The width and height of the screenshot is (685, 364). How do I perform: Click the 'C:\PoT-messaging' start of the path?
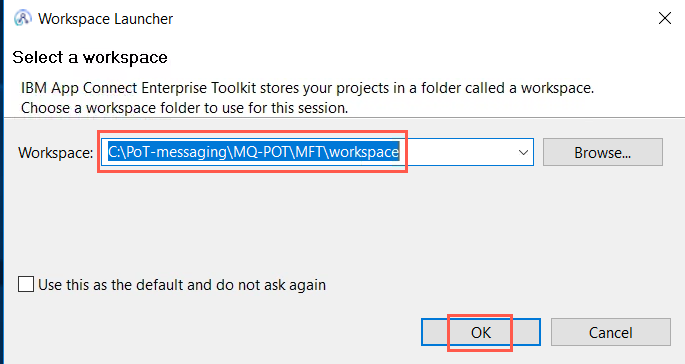(168, 152)
